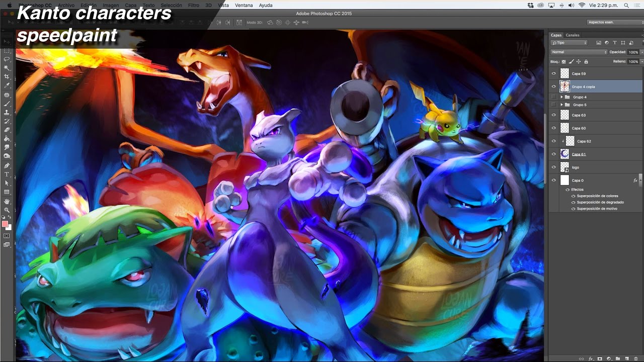Viewport: 644px width, 362px height.
Task: Hide layer Capa 59
Action: [554, 73]
